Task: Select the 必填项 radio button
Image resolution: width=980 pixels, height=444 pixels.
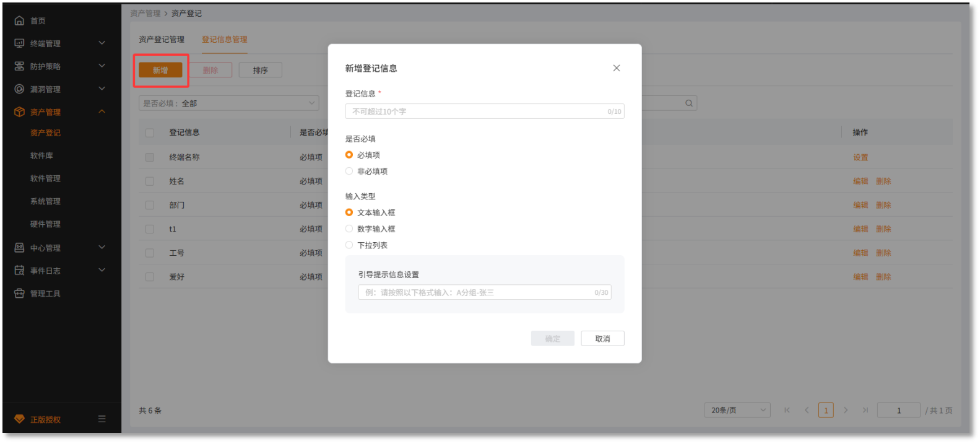Action: [x=349, y=155]
